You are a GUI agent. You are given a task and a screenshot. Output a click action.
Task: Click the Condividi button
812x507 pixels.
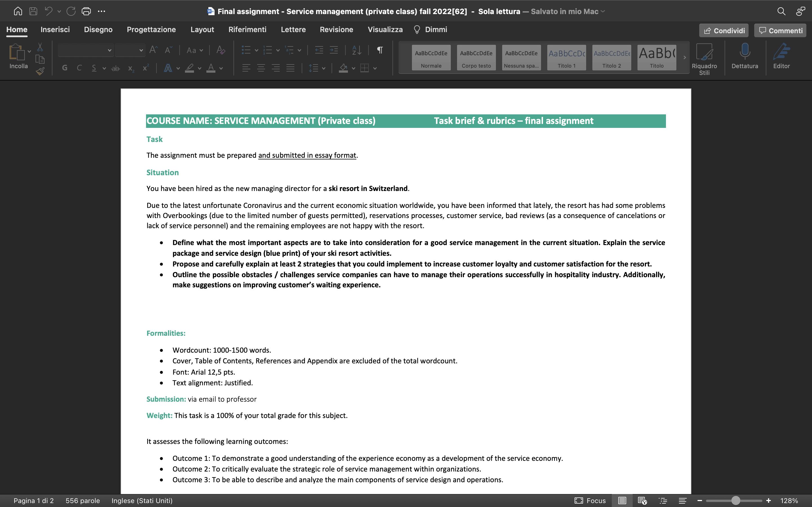click(724, 30)
